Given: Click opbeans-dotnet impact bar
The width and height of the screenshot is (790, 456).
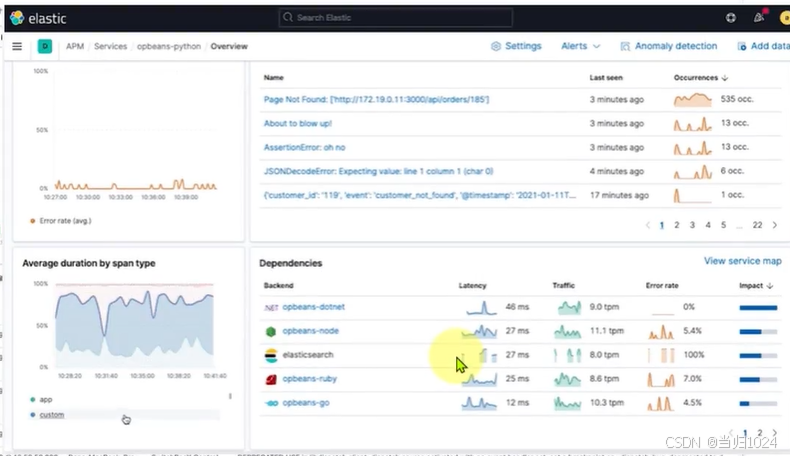Looking at the screenshot, I should coord(758,308).
